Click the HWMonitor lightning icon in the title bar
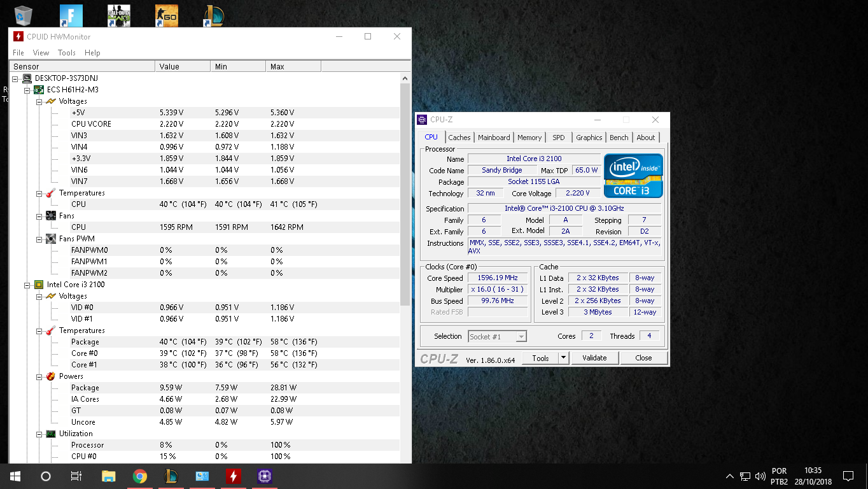This screenshot has width=868, height=489. click(x=18, y=36)
